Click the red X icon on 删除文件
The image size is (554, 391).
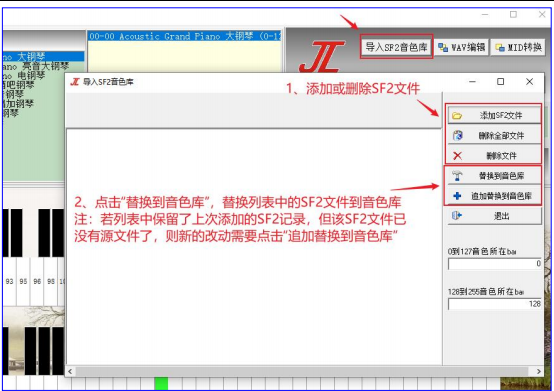click(458, 155)
